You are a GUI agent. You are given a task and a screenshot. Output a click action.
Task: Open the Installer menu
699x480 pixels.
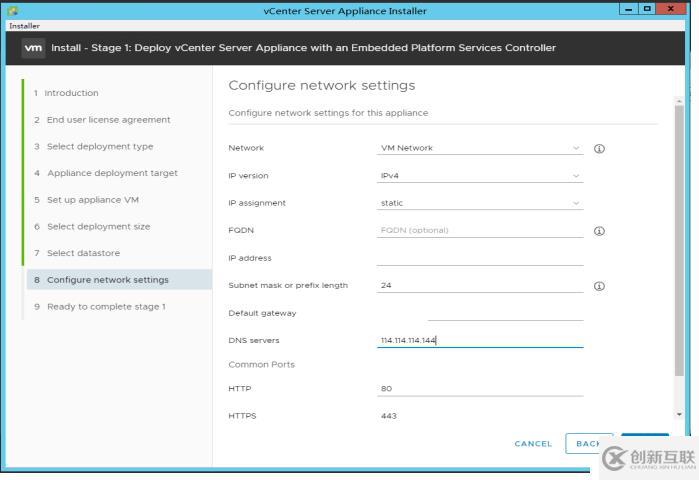25,26
